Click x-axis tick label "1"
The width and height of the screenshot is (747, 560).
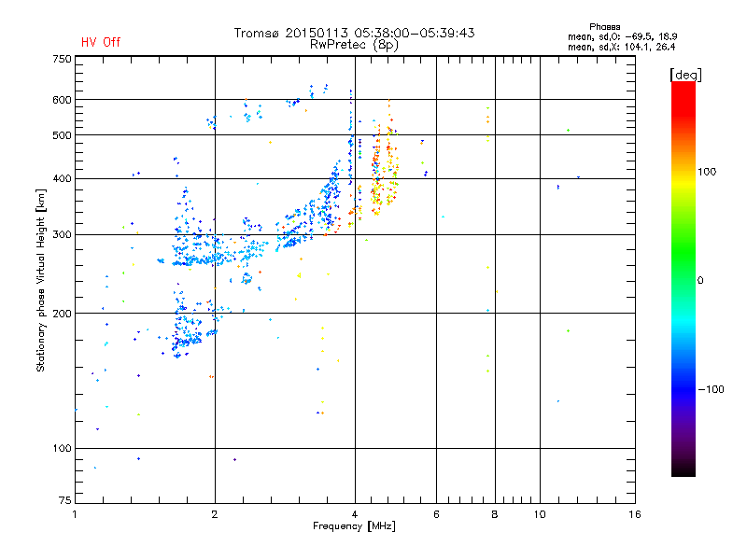point(75,514)
